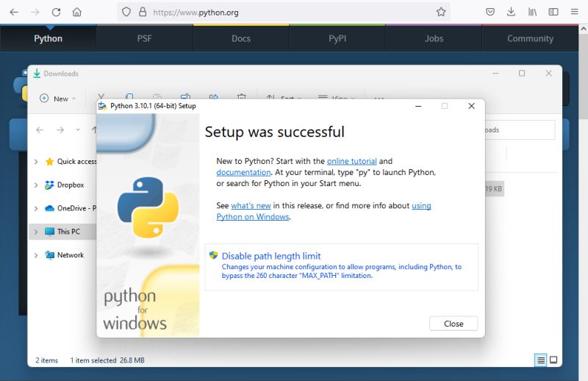Open the Firefox downloads arrow
This screenshot has height=381, width=588.
point(511,12)
